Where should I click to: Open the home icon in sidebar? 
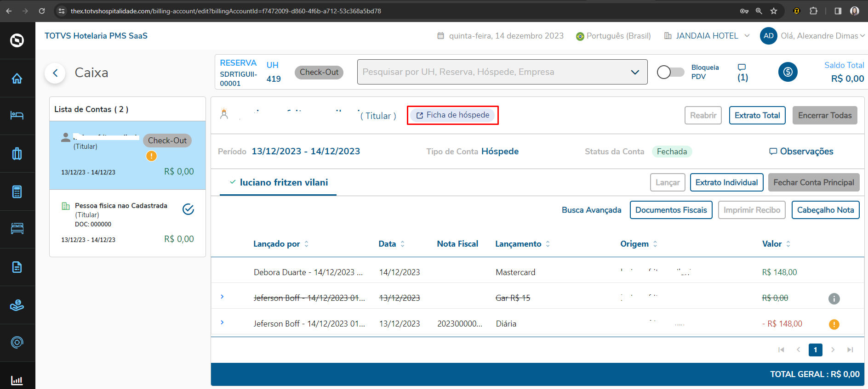point(17,79)
